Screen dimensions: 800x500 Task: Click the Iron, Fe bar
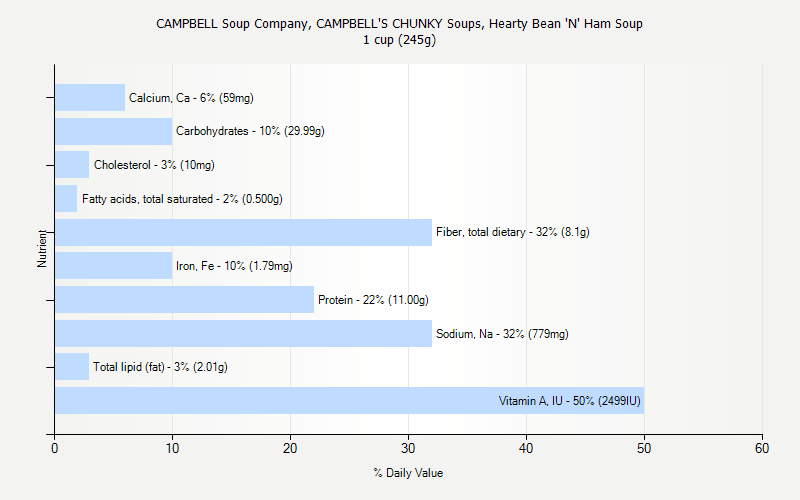[x=113, y=266]
